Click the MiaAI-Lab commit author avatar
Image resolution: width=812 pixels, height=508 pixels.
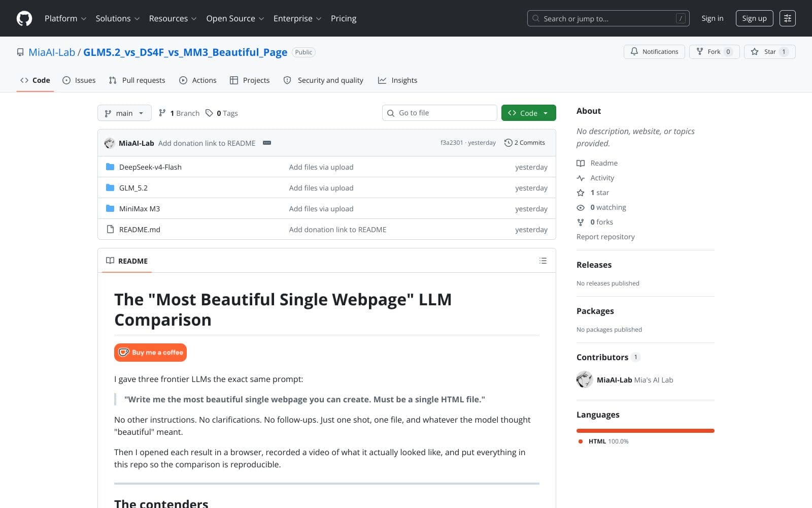pos(109,143)
